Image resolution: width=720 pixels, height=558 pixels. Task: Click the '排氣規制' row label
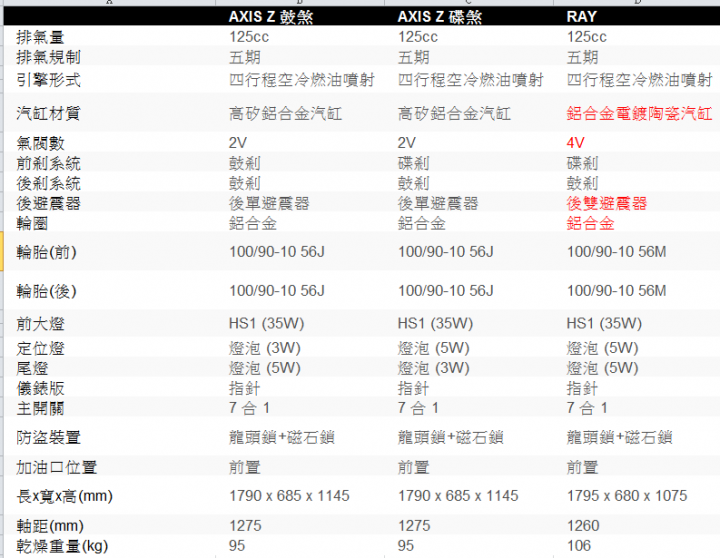point(48,57)
